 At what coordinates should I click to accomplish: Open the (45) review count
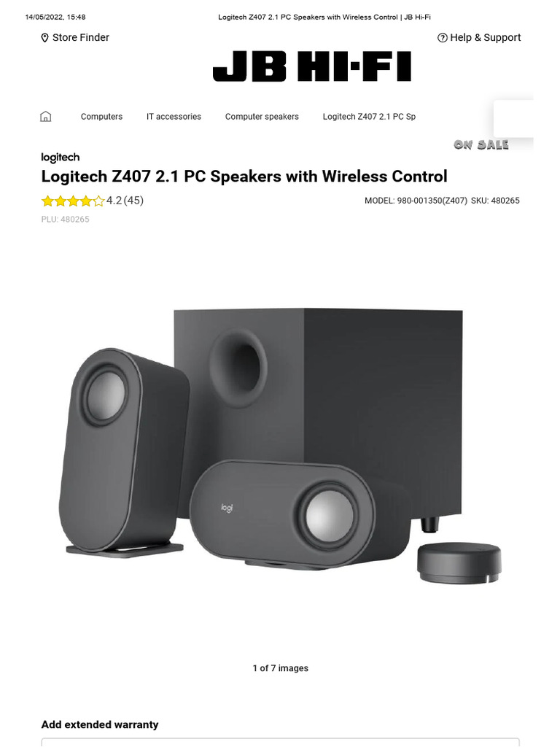tap(134, 201)
